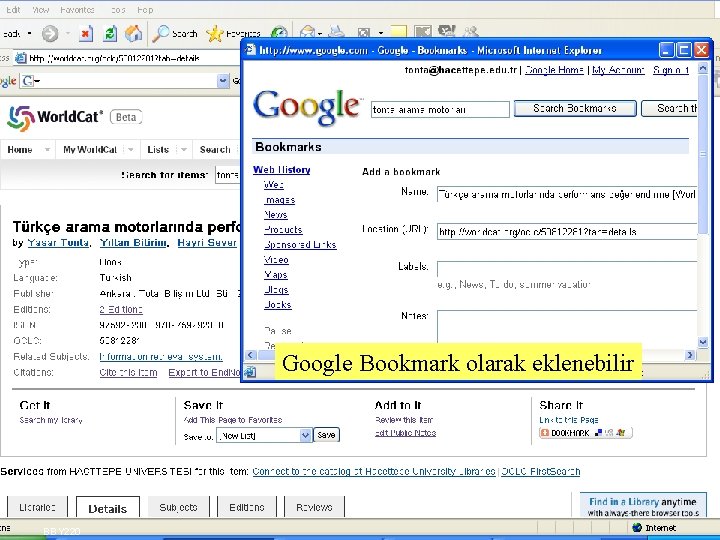
Task: Open author link Yiltan Bitirim
Action: (133, 242)
